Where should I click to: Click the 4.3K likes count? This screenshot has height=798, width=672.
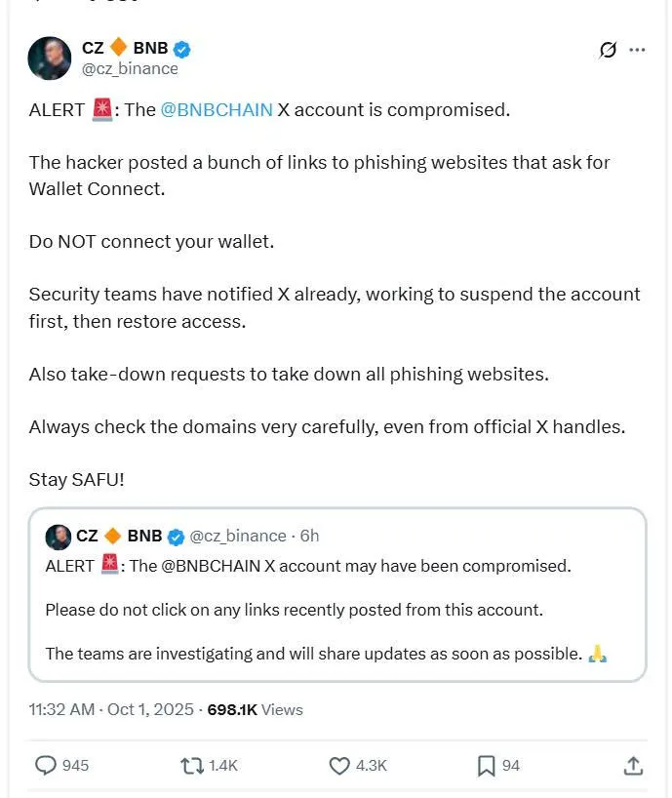coord(371,766)
